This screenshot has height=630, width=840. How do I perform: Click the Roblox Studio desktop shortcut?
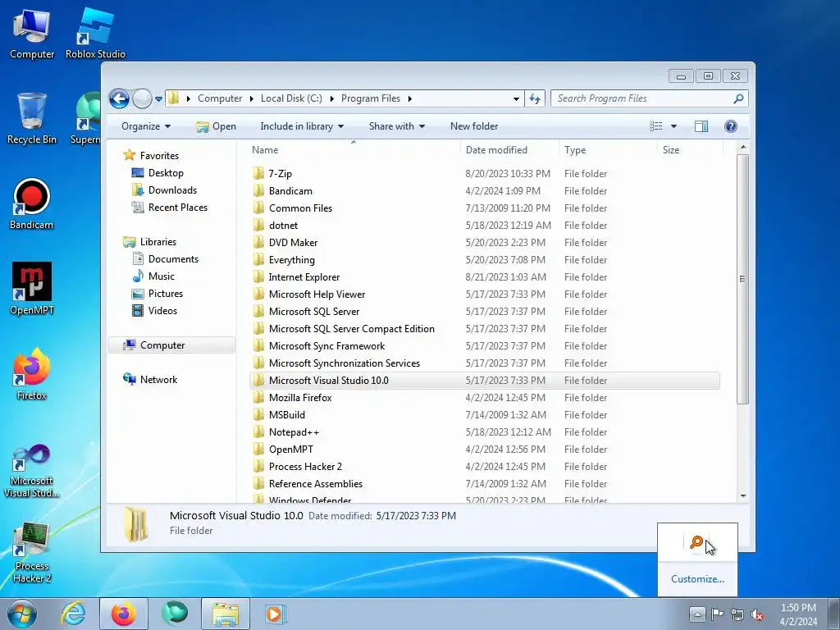click(95, 33)
